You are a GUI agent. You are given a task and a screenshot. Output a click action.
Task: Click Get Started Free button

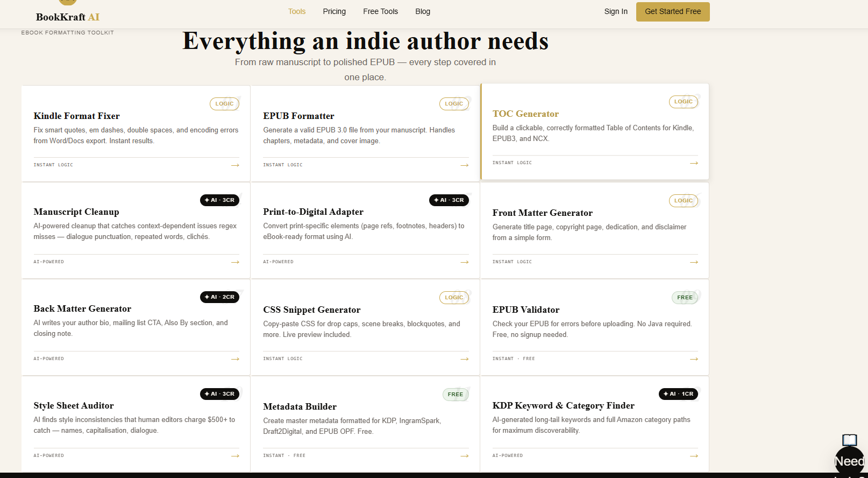pos(673,11)
